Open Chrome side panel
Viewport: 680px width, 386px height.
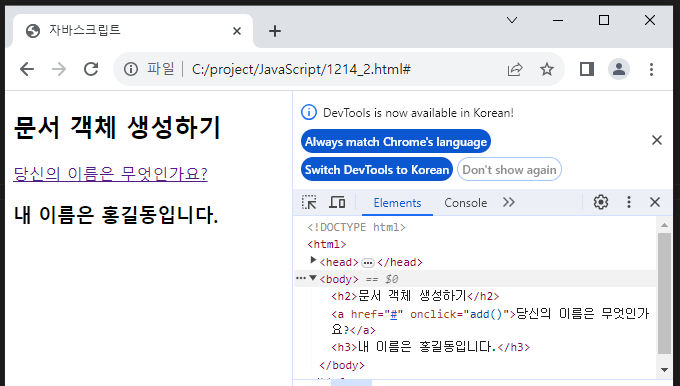(x=587, y=69)
